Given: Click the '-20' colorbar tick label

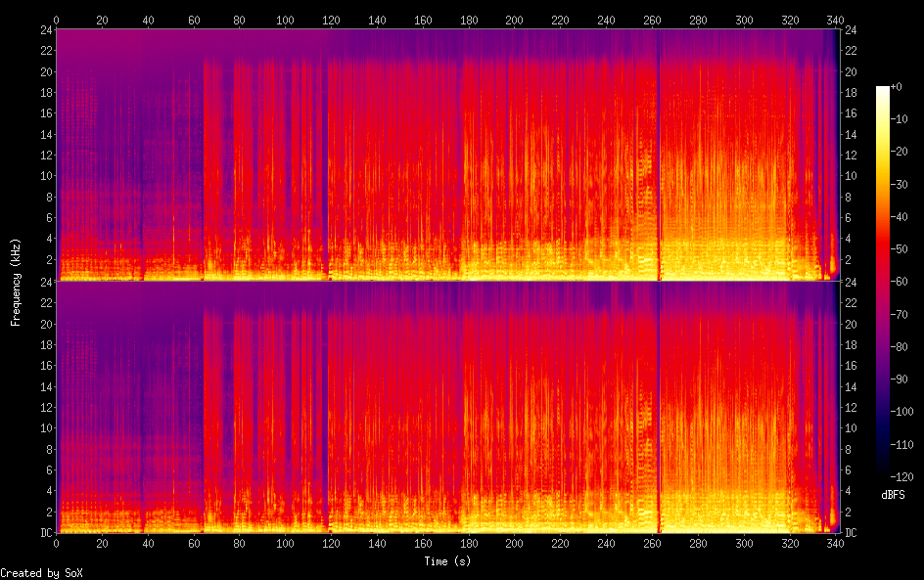Looking at the screenshot, I should pos(899,152).
